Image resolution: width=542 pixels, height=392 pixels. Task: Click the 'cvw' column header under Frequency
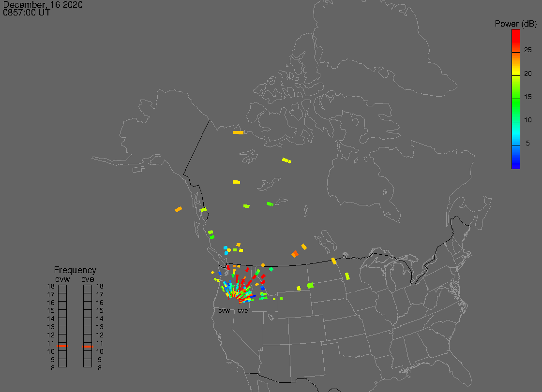coord(62,279)
